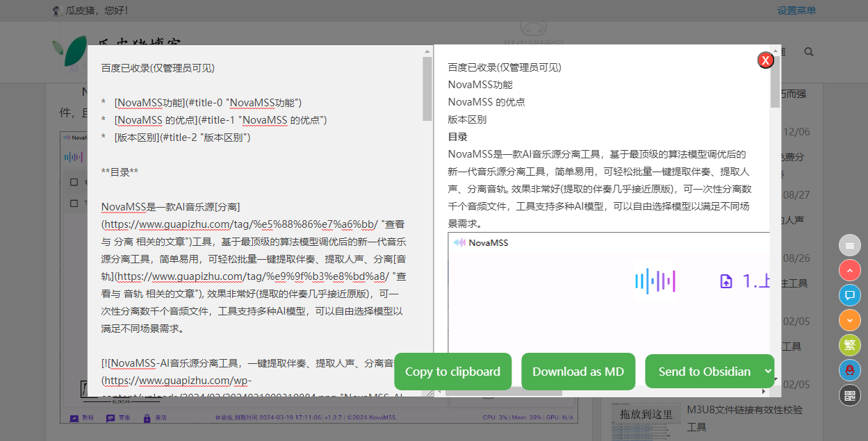Click the search magnifier icon in header
The height and width of the screenshot is (441, 868).
click(x=809, y=52)
